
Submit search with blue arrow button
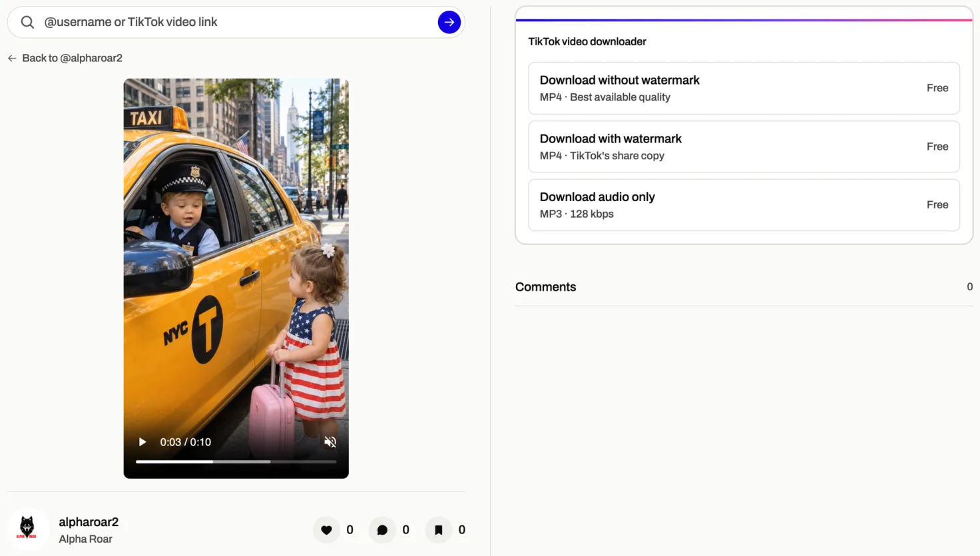pyautogui.click(x=449, y=22)
